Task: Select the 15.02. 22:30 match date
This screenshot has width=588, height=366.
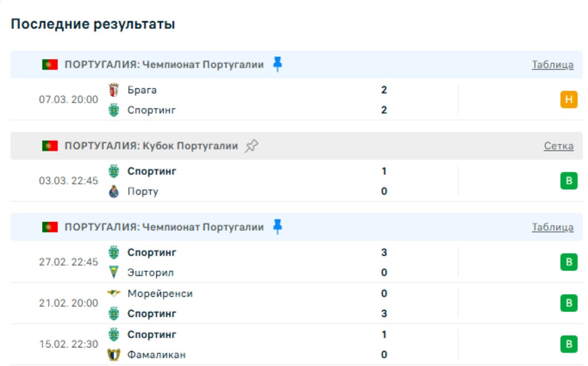Action: (68, 344)
